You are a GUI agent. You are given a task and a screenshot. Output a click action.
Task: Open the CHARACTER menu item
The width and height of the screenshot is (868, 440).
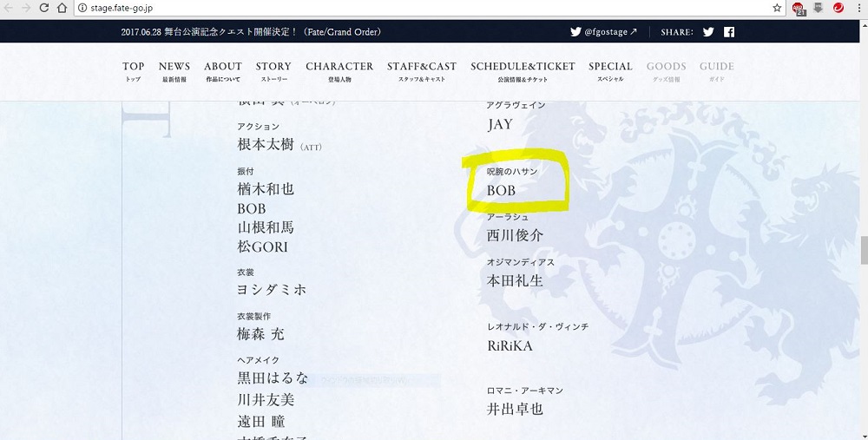click(x=339, y=71)
